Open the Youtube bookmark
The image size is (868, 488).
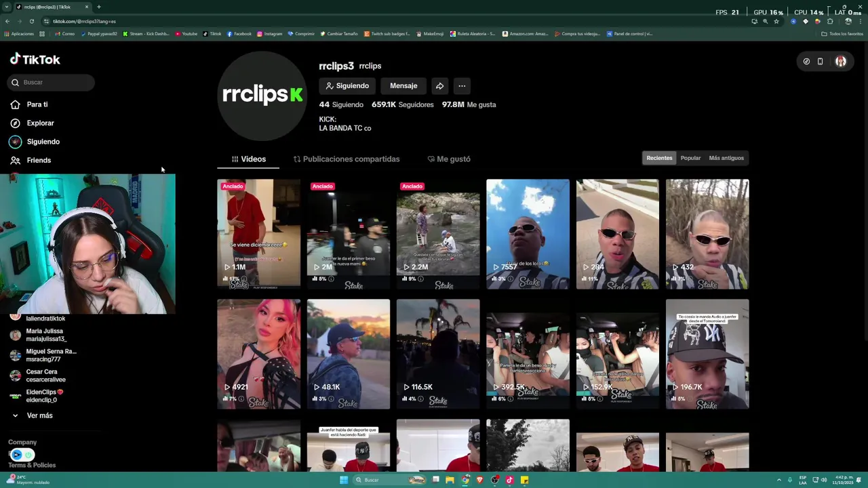tap(186, 34)
